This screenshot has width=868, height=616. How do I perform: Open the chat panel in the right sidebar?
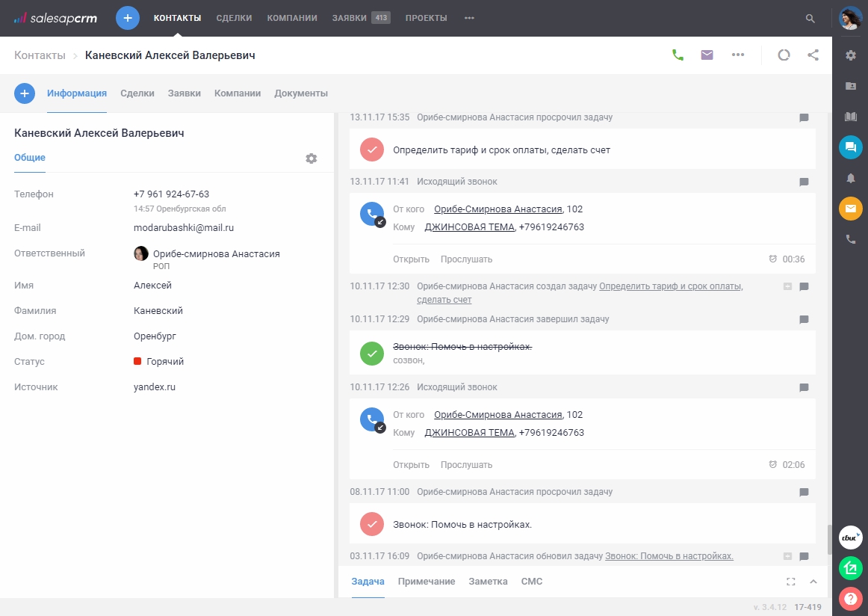point(850,147)
